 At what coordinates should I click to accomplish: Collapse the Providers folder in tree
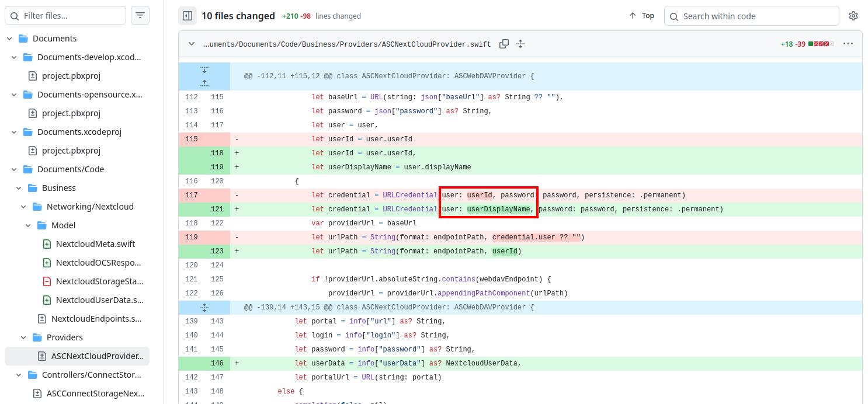coord(24,337)
